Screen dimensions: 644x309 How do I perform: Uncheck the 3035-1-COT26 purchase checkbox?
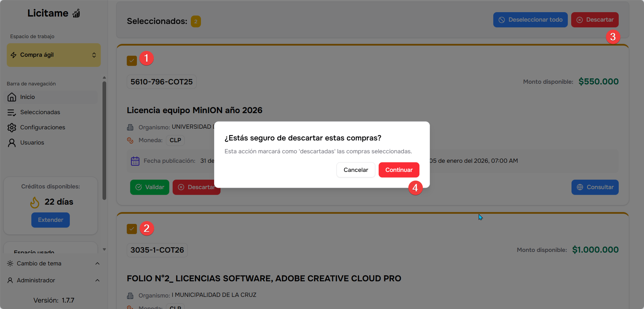[132, 229]
